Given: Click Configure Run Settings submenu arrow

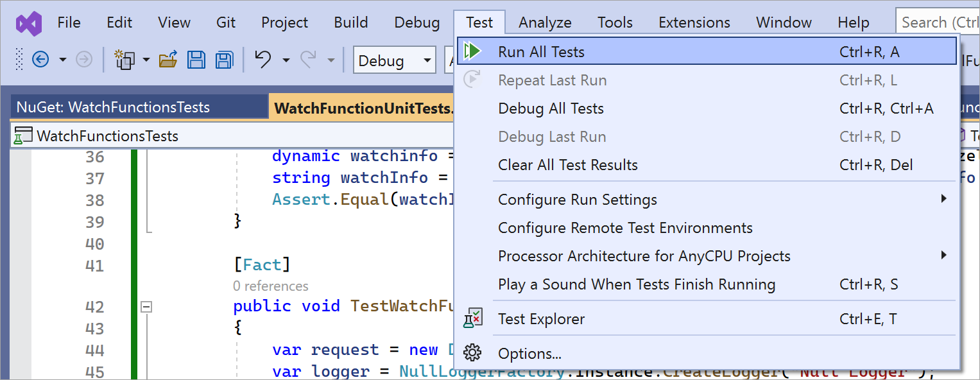Looking at the screenshot, I should (x=944, y=199).
